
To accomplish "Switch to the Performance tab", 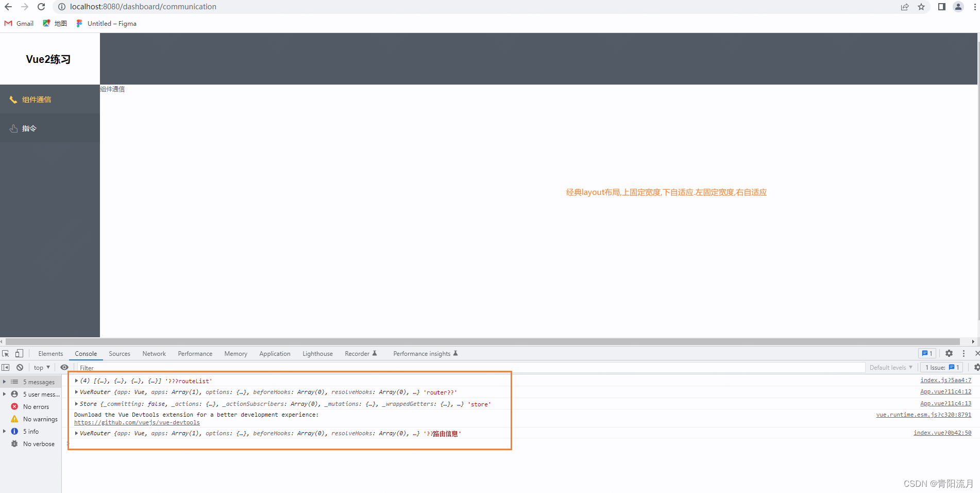I will [x=195, y=354].
